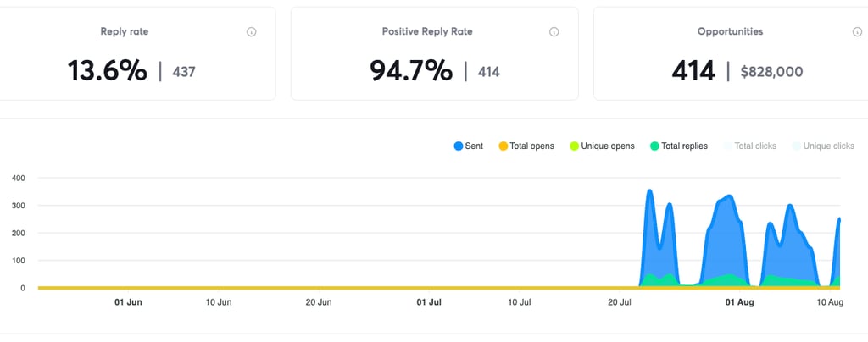This screenshot has width=868, height=342.
Task: Click the 01 Aug date axis label
Action: [740, 301]
